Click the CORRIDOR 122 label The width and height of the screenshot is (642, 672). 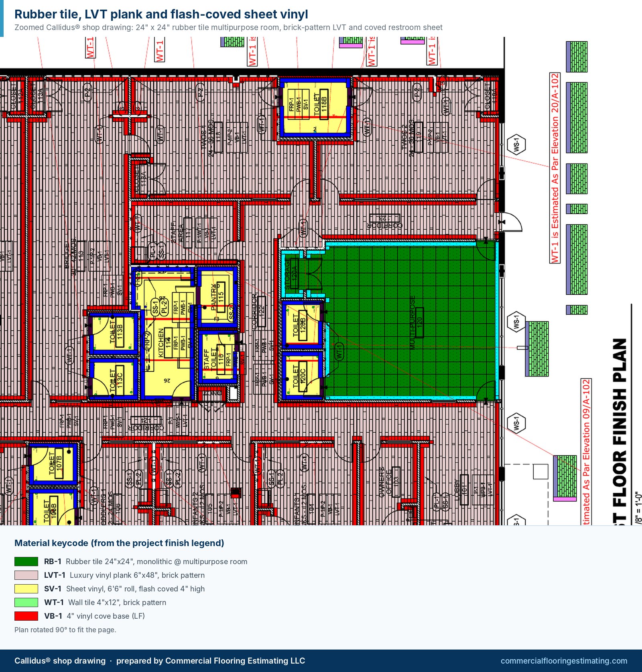258,312
